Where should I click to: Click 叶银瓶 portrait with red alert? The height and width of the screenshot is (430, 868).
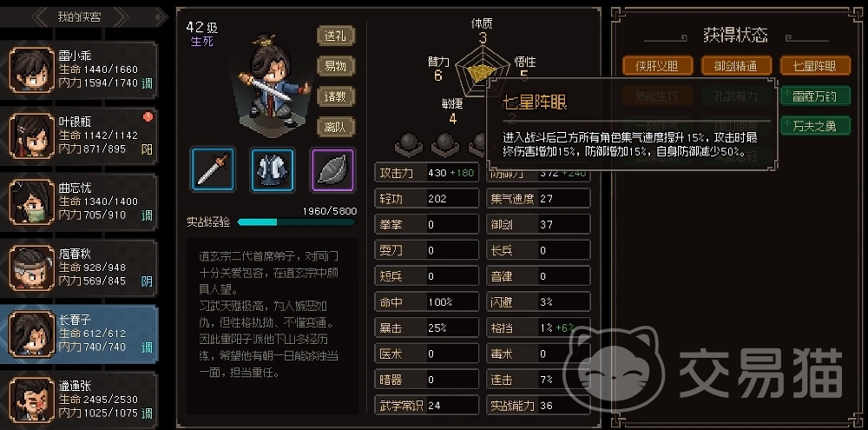pyautogui.click(x=32, y=136)
